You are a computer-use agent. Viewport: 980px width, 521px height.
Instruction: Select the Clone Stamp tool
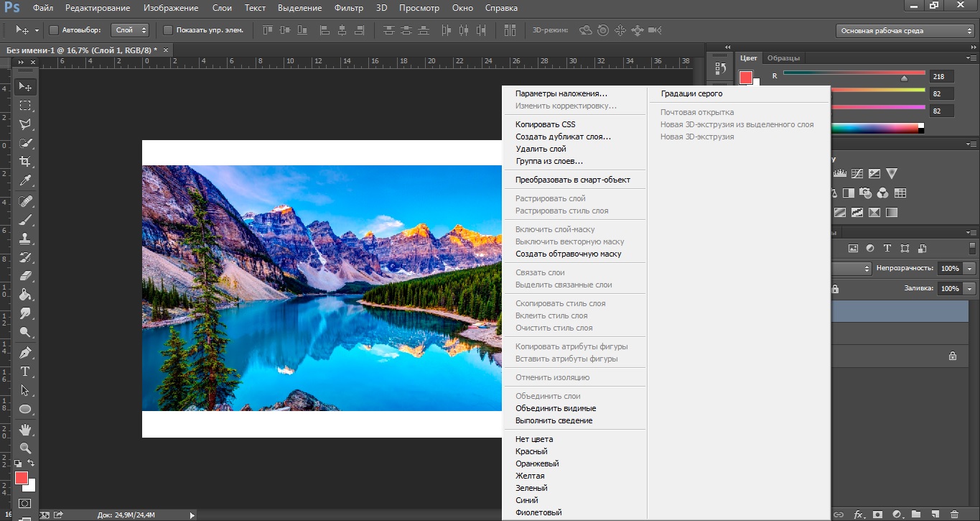25,239
